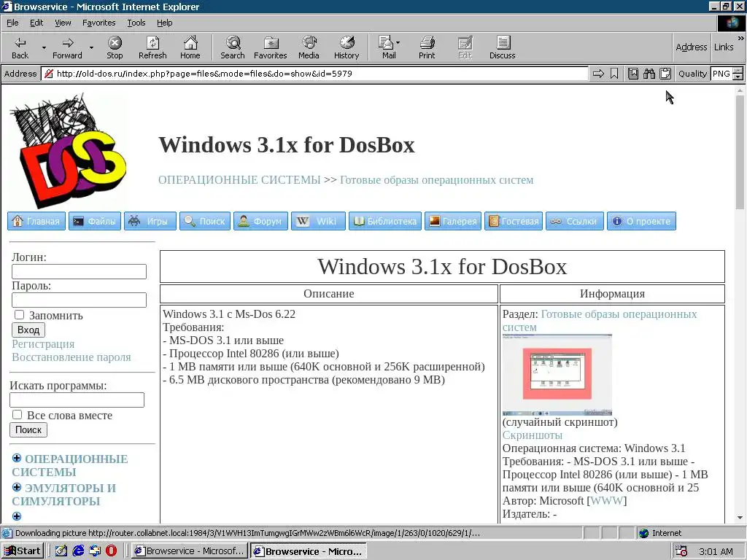This screenshot has width=747, height=560.
Task: Open the File menu
Action: pos(12,23)
